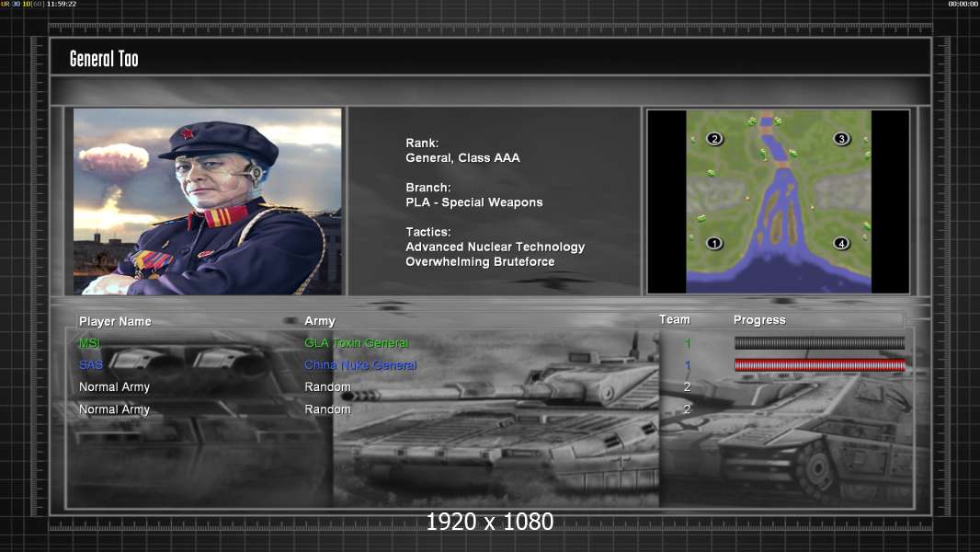Click the 'Team' column header
Viewport: 980px width, 552px height.
click(x=675, y=319)
